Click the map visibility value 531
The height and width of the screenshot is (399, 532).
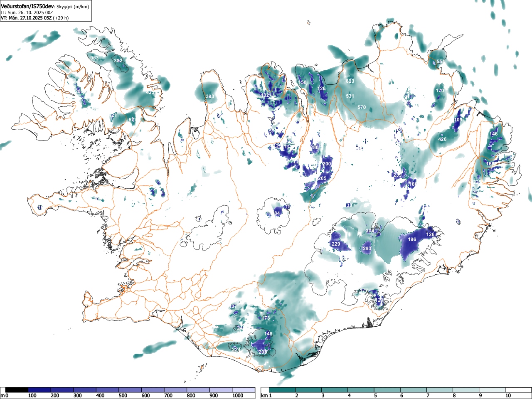[350, 96]
